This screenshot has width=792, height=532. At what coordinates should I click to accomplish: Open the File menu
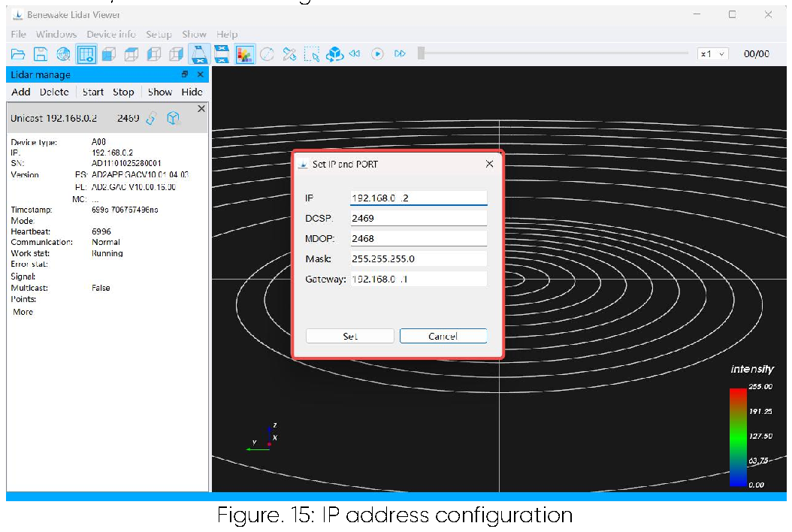click(18, 35)
